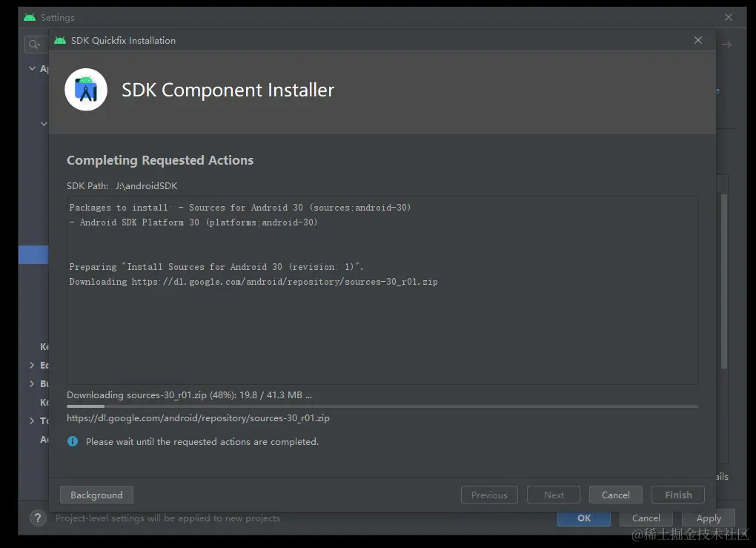
Task: Click the 'Packages to install' log line
Action: [240, 208]
